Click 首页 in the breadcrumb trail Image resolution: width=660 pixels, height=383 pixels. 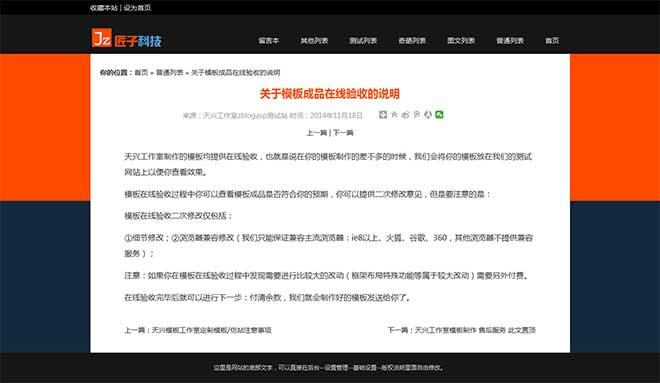point(141,72)
